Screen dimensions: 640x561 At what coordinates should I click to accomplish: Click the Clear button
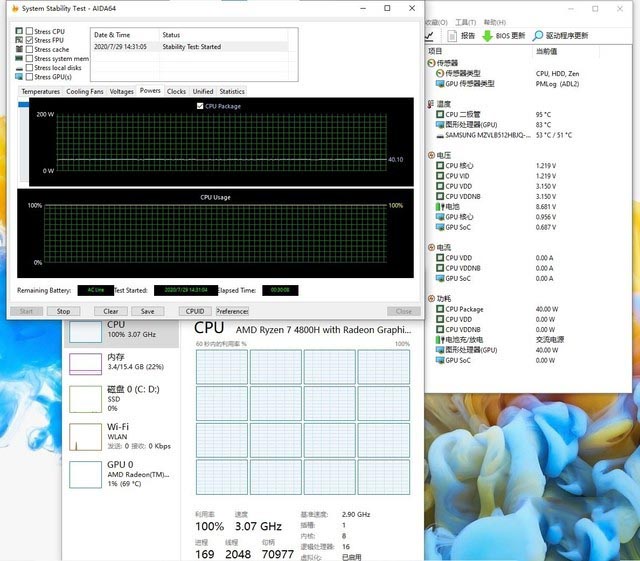coord(111,311)
